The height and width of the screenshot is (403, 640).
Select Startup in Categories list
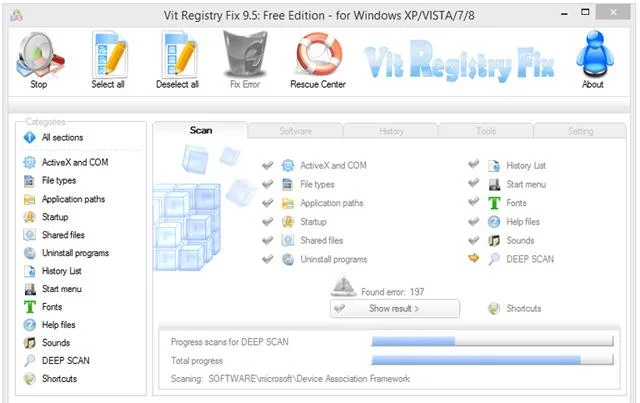pyautogui.click(x=46, y=217)
